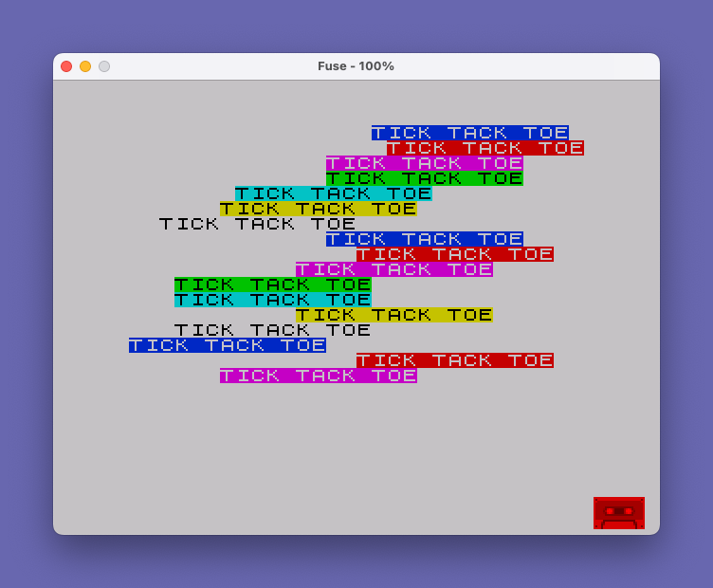The width and height of the screenshot is (713, 588).
Task: Click the lower yellow TICK TACK TOE banner
Action: [394, 315]
